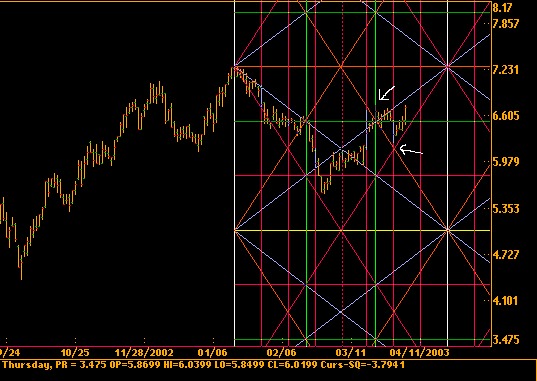Click the 7.231 price axis label
The image size is (537, 381).
point(506,70)
